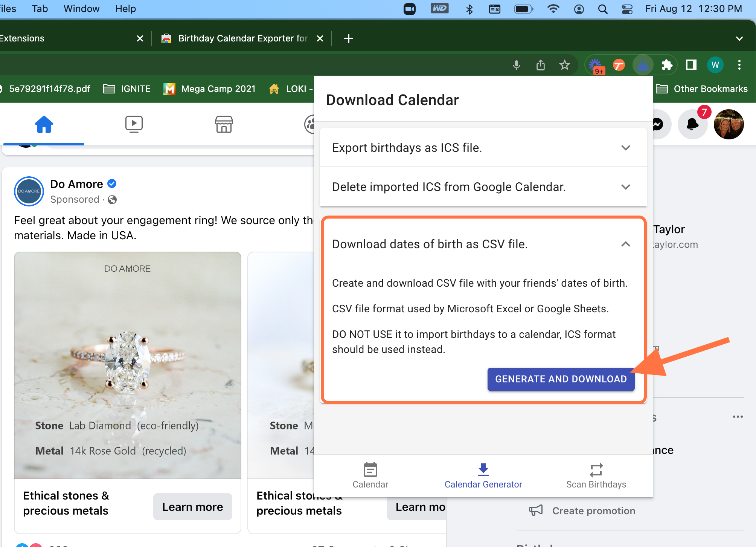Open the Facebook profile picture menu
The width and height of the screenshot is (756, 547).
[x=729, y=124]
